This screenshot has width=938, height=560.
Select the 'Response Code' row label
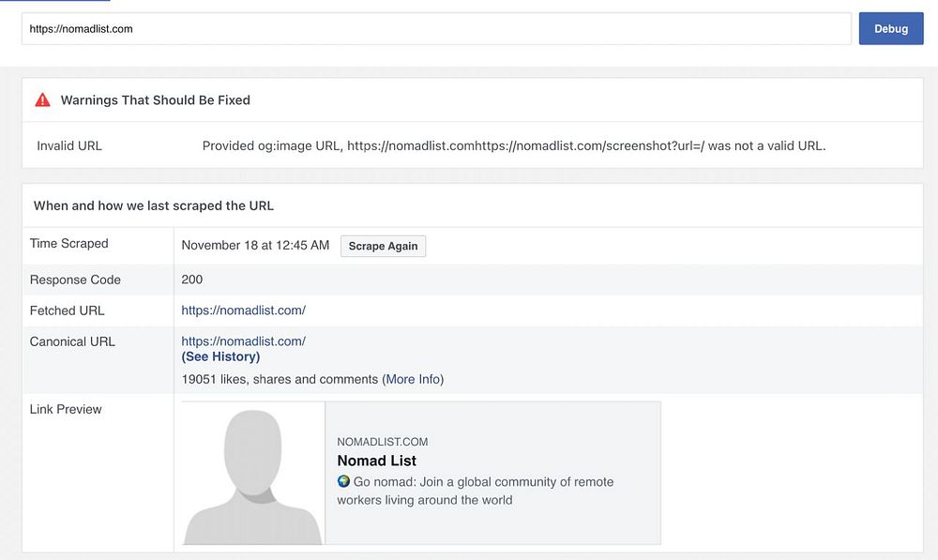[x=75, y=280]
